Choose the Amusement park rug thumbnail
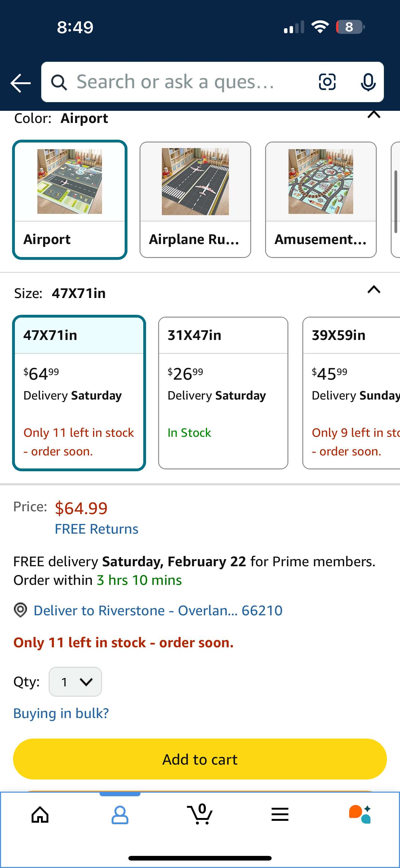400x868 pixels. pyautogui.click(x=321, y=200)
